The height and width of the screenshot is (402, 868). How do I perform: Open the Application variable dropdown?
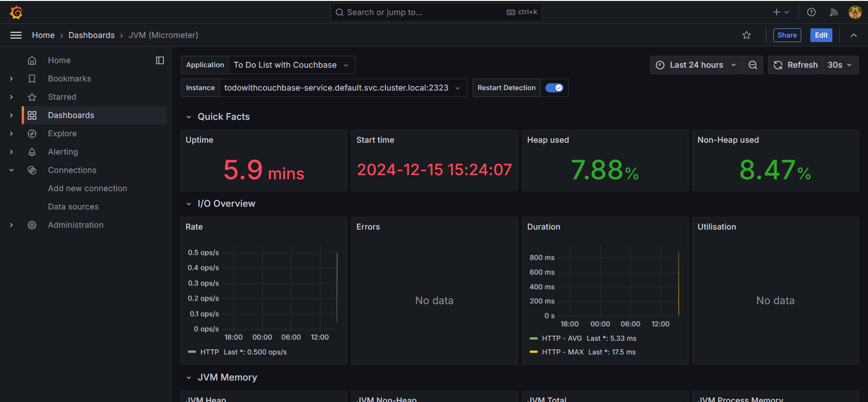(x=292, y=65)
